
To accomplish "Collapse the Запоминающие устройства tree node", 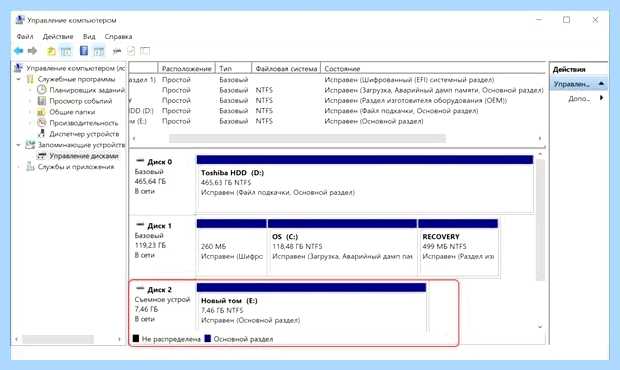I will tap(18, 145).
